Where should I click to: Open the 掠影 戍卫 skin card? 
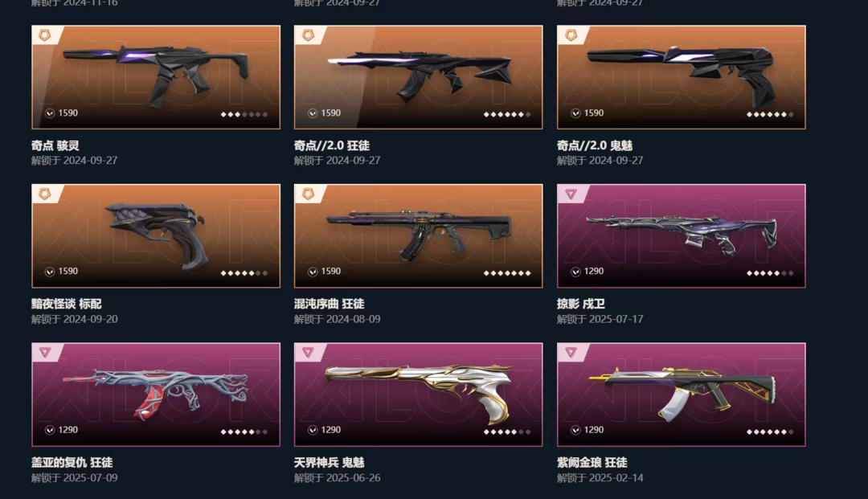681,235
